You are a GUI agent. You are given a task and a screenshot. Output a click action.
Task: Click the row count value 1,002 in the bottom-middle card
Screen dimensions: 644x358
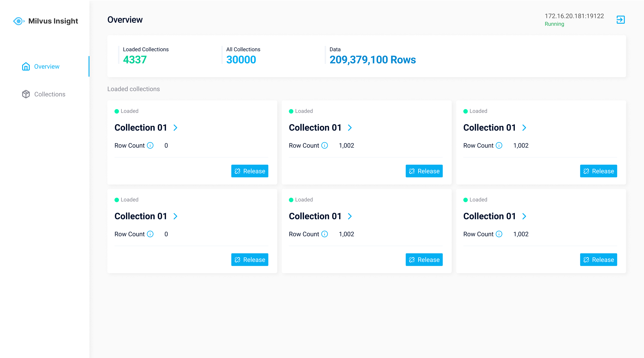point(346,234)
